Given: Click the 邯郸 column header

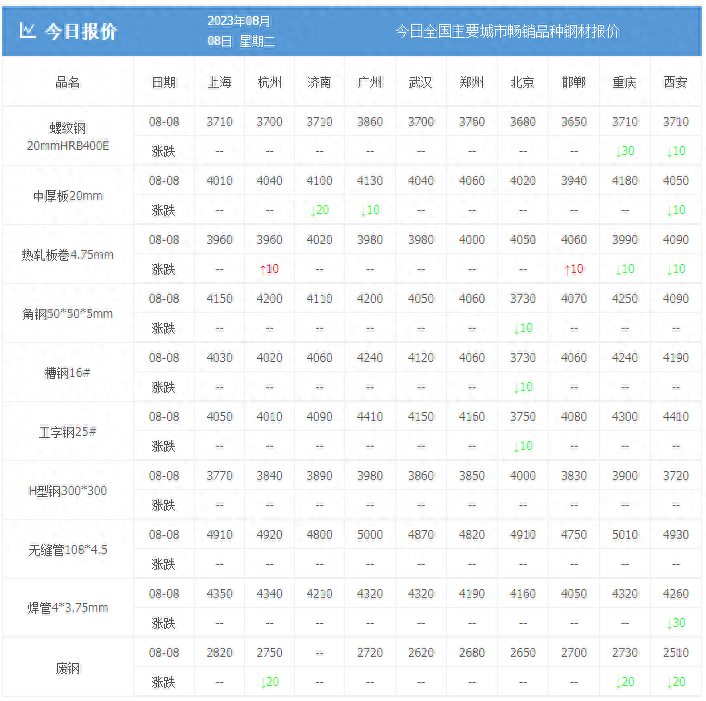Looking at the screenshot, I should click(574, 82).
